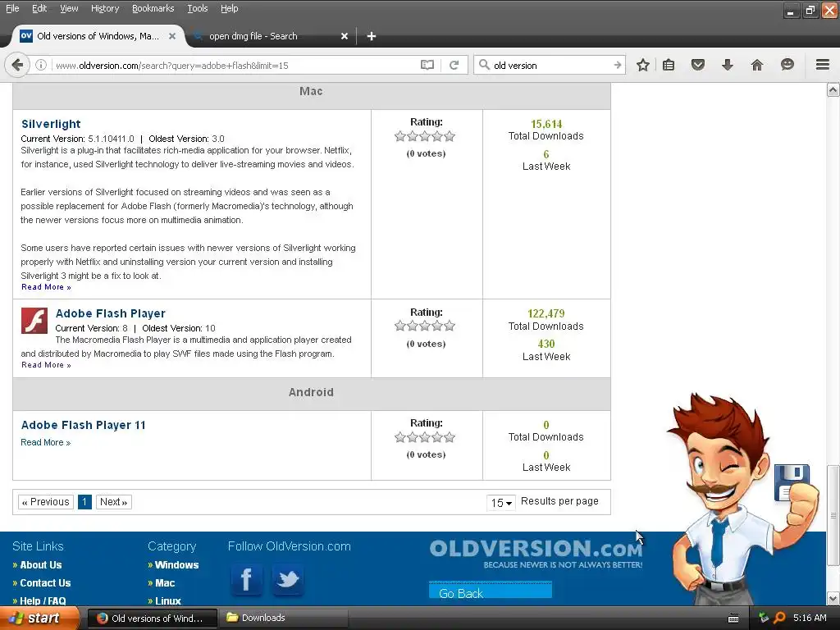The width and height of the screenshot is (840, 630).
Task: Show bookmarks list icon
Action: click(x=669, y=66)
